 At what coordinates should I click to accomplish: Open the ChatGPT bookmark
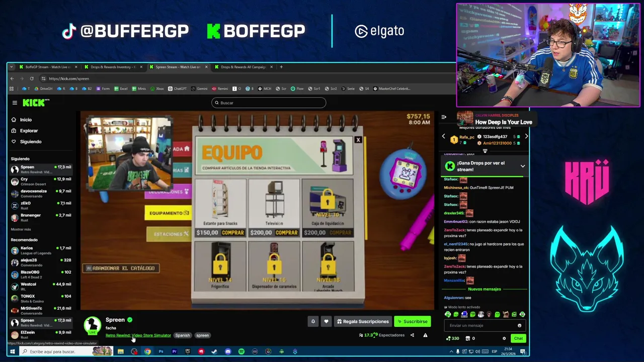pyautogui.click(x=177, y=88)
